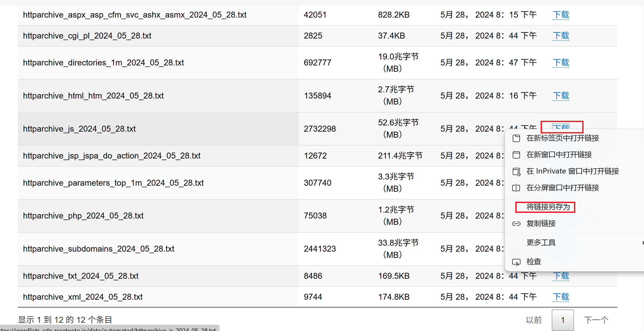Screen dimensions: 644x331
Task: Click the InPrivate window icon in menu
Action: 516,171
